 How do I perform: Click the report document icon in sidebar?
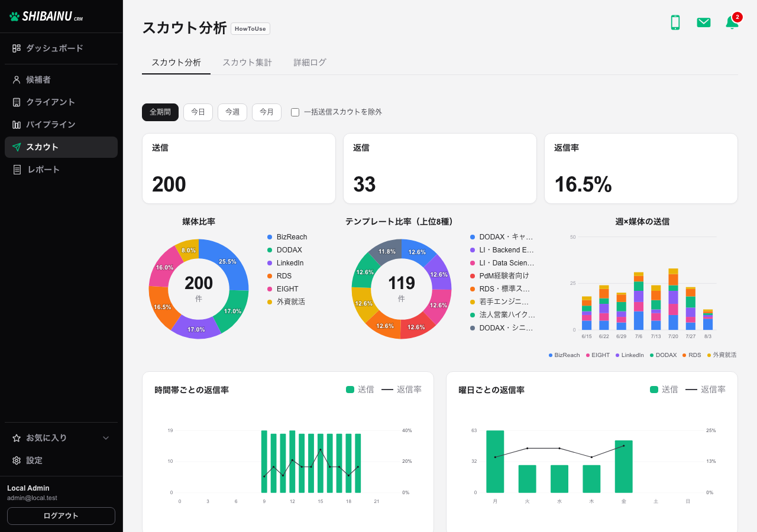pyautogui.click(x=17, y=170)
